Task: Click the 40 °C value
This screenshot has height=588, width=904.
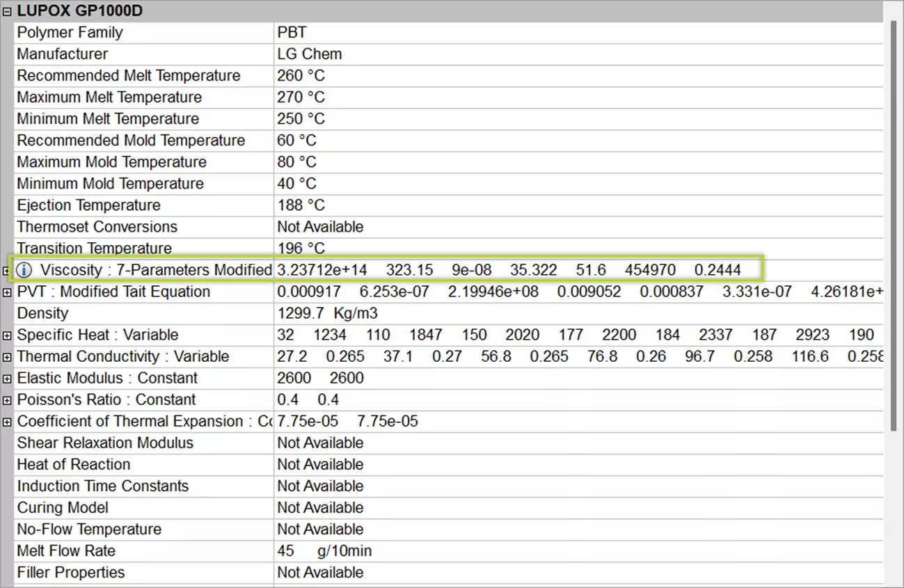Action: (x=296, y=184)
